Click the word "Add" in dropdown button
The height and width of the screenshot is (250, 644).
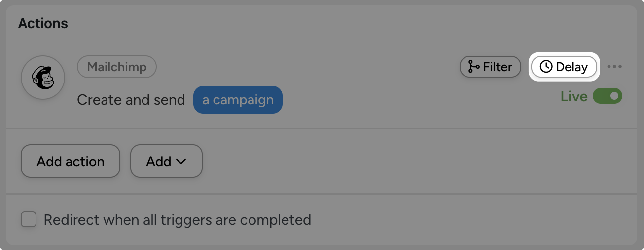click(x=158, y=161)
